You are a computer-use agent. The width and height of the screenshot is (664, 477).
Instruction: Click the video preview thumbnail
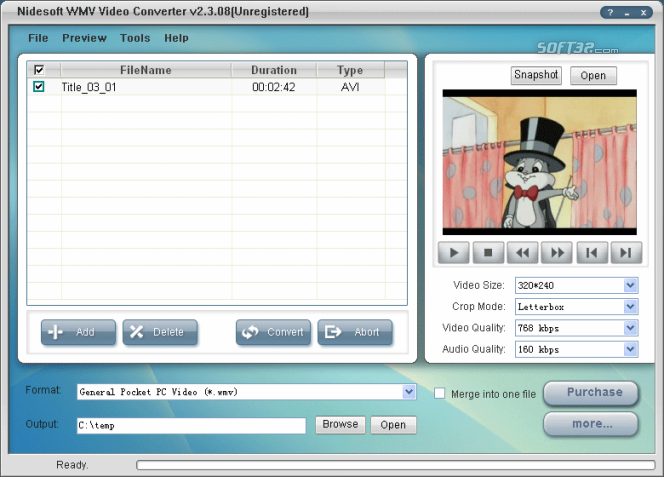point(540,162)
